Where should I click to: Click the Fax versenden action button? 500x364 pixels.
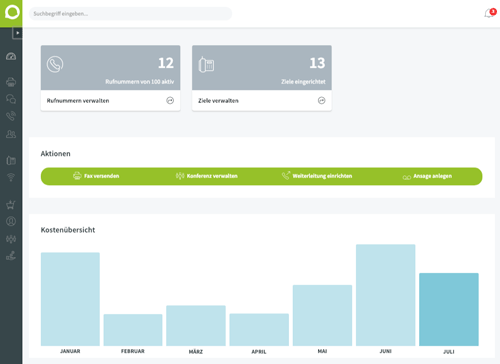click(96, 176)
